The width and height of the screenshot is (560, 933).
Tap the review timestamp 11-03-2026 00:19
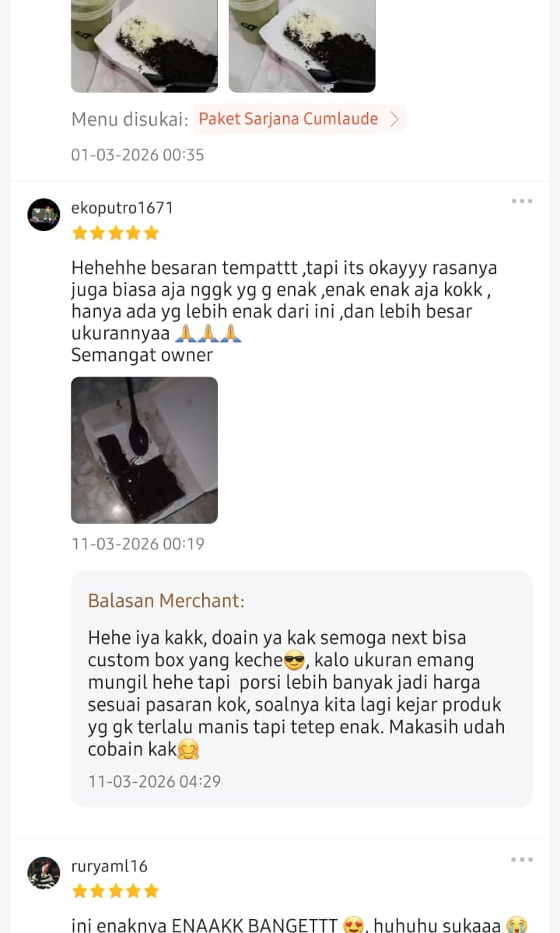pyautogui.click(x=138, y=544)
